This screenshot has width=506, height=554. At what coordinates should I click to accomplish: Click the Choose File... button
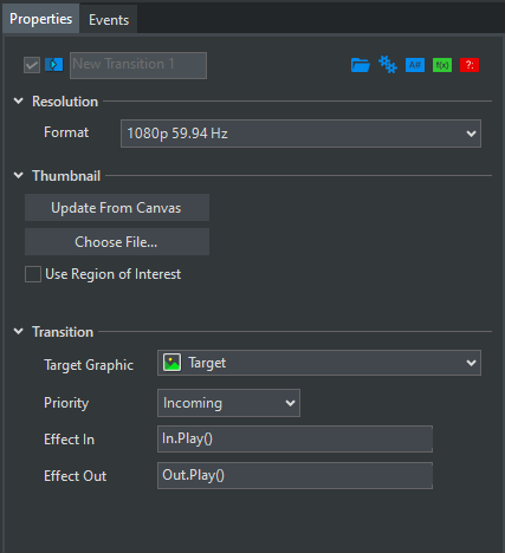pos(117,242)
